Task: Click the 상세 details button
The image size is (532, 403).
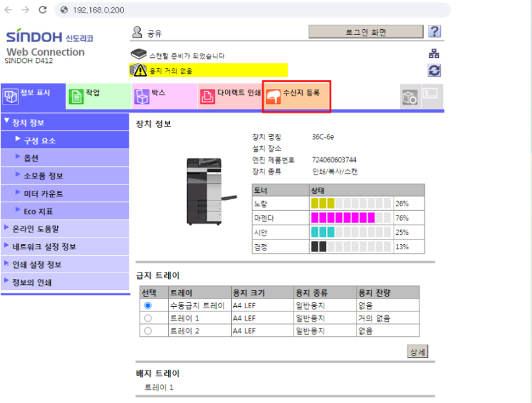Action: click(418, 352)
